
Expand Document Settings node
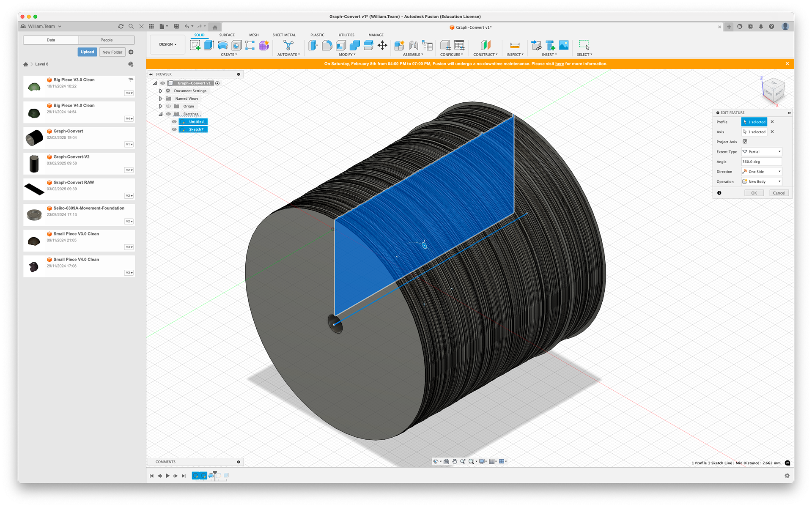[160, 91]
